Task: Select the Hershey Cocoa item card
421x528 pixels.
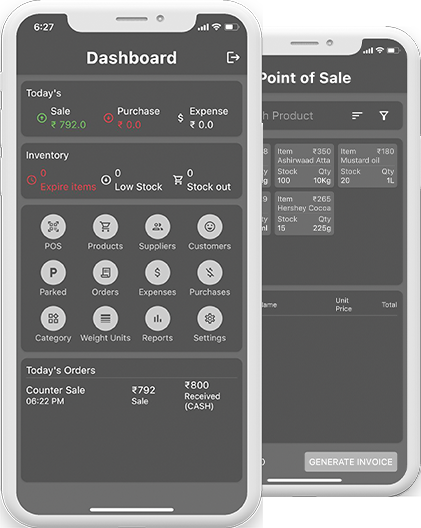Action: click(x=304, y=213)
